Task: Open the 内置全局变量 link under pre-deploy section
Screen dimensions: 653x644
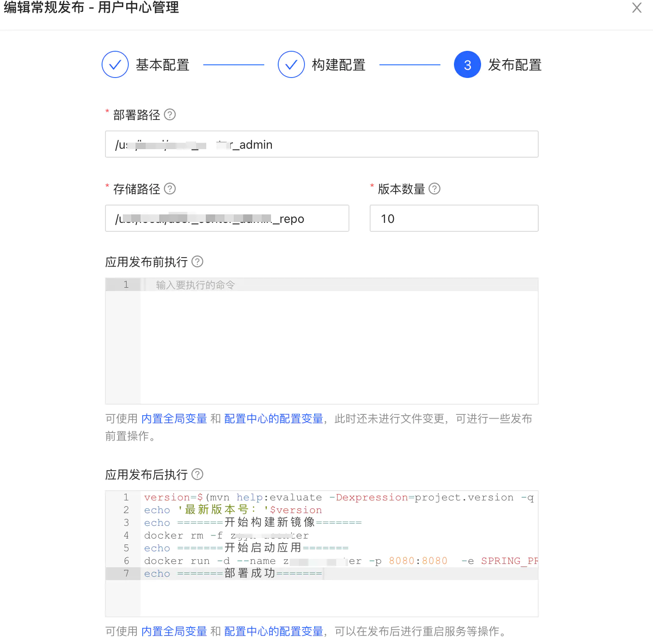Action: (x=174, y=419)
